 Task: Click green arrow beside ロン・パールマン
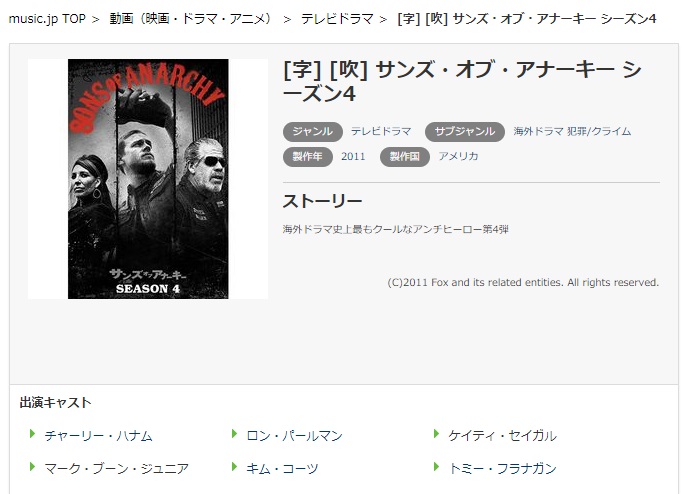pos(234,434)
